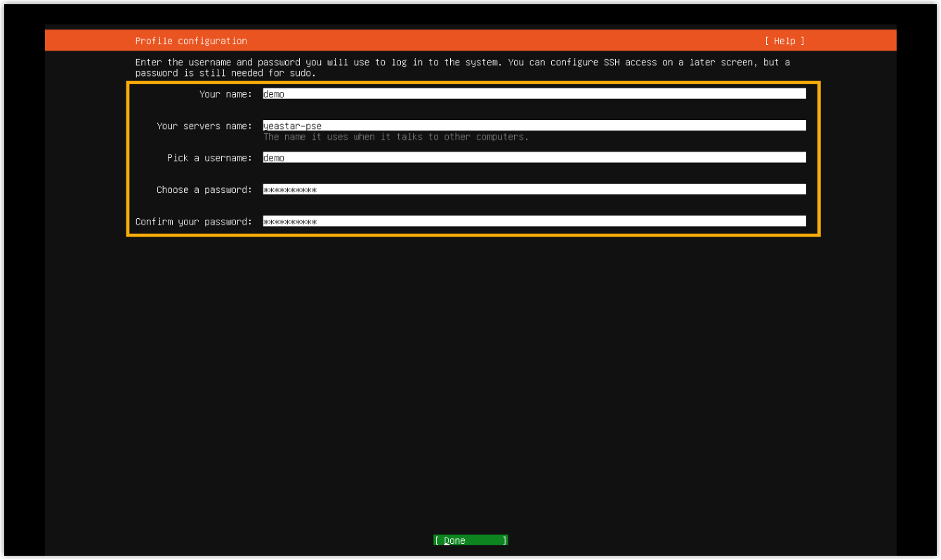Place cursor on 'yeastar-pse' hostname text
Viewport: 941px width, 560px height.
pyautogui.click(x=292, y=126)
